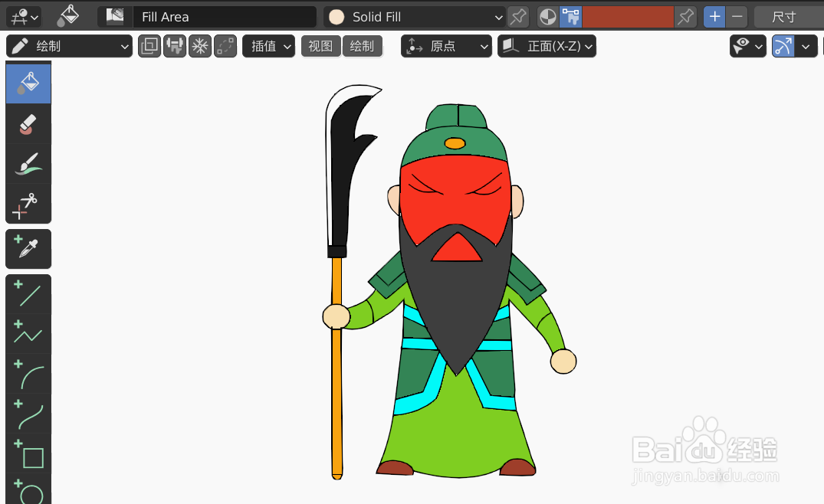
Task: Select the plus fill direction button
Action: point(714,17)
